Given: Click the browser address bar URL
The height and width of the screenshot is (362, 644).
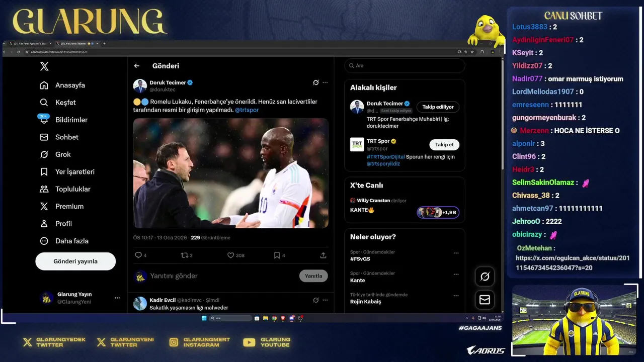Looking at the screenshot, I should pos(59,52).
